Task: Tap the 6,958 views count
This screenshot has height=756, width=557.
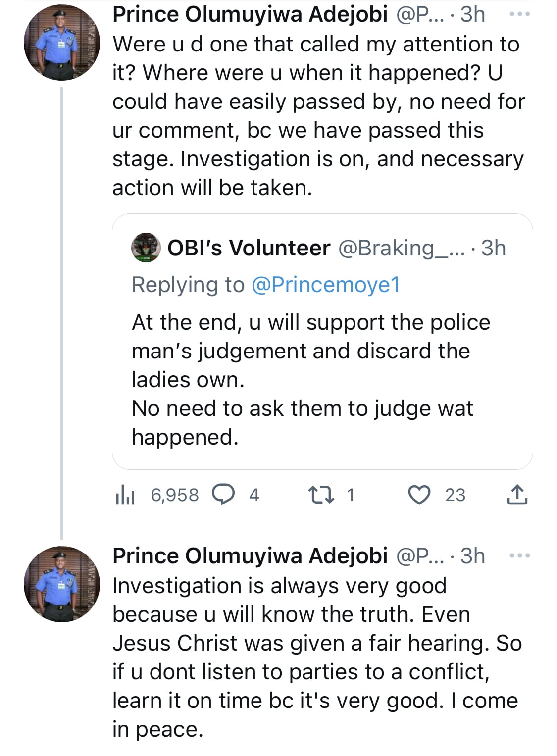Action: coord(175,495)
